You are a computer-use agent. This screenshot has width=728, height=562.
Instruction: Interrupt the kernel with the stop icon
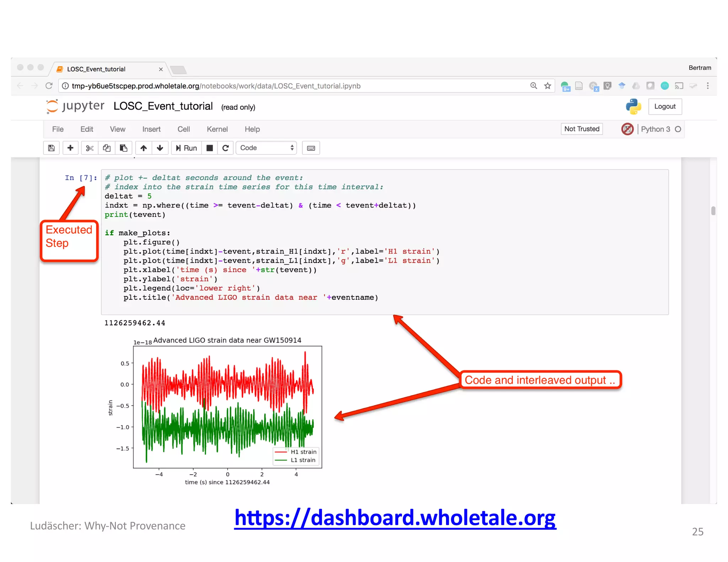pyautogui.click(x=210, y=148)
